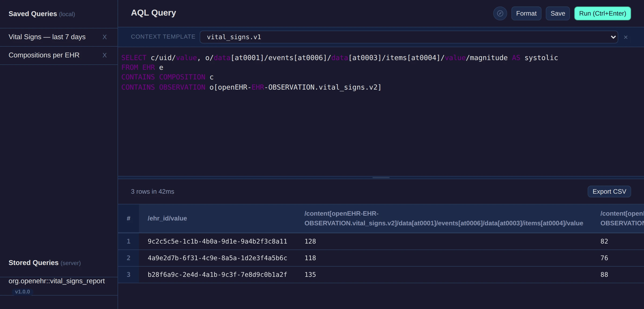Click the Stored Queries heading
The image size is (644, 309).
coord(45,263)
